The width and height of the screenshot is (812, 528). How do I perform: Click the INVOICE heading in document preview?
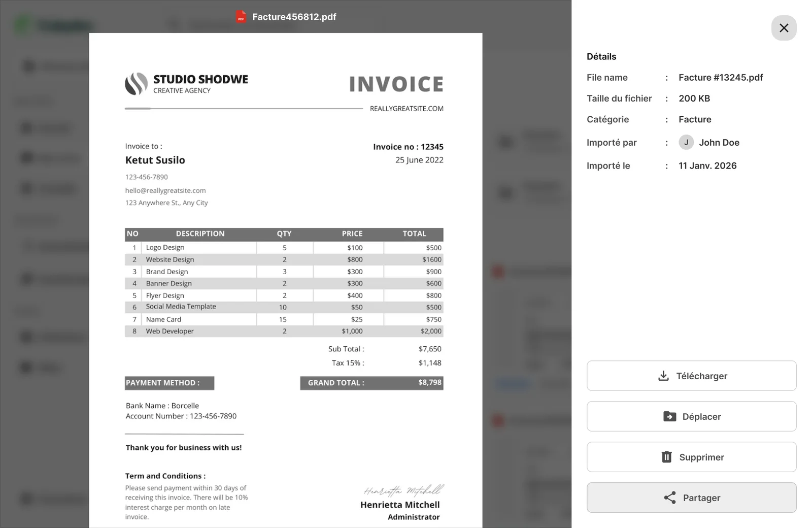pyautogui.click(x=396, y=84)
